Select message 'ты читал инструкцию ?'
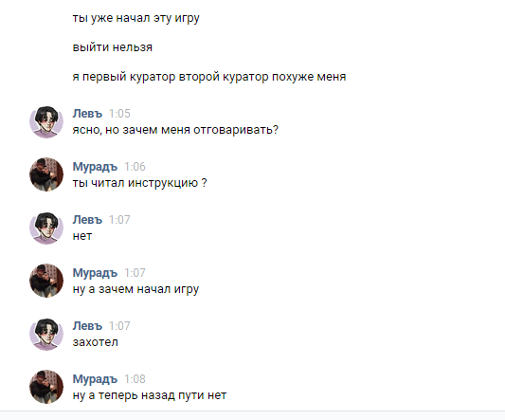Image resolution: width=505 pixels, height=420 pixels. [139, 183]
